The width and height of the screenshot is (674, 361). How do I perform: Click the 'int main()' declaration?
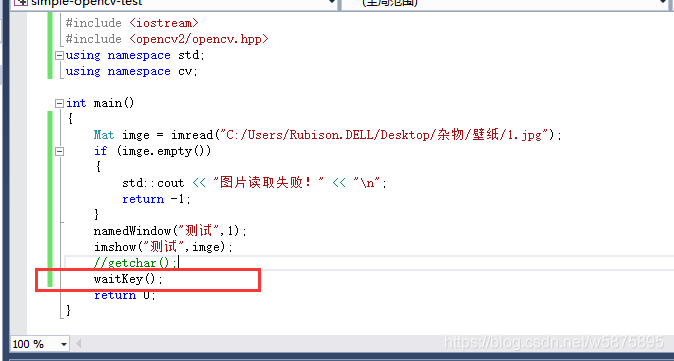pos(100,103)
